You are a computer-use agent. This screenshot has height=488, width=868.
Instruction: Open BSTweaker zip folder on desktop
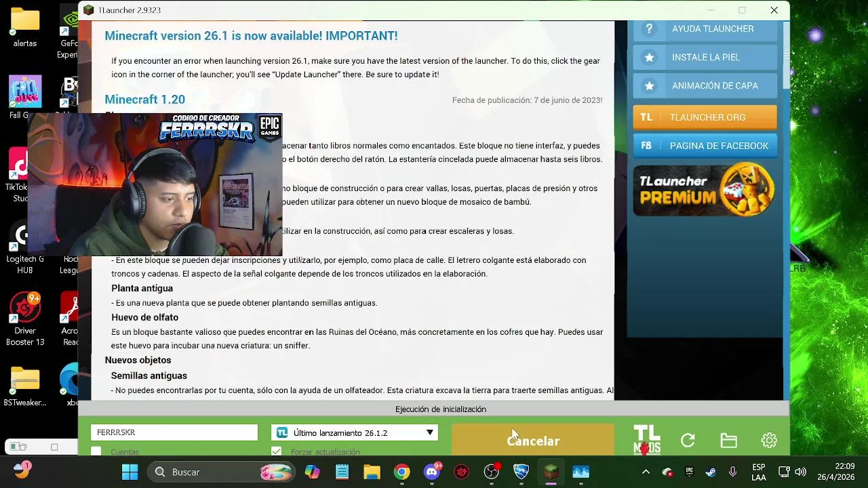tap(25, 386)
